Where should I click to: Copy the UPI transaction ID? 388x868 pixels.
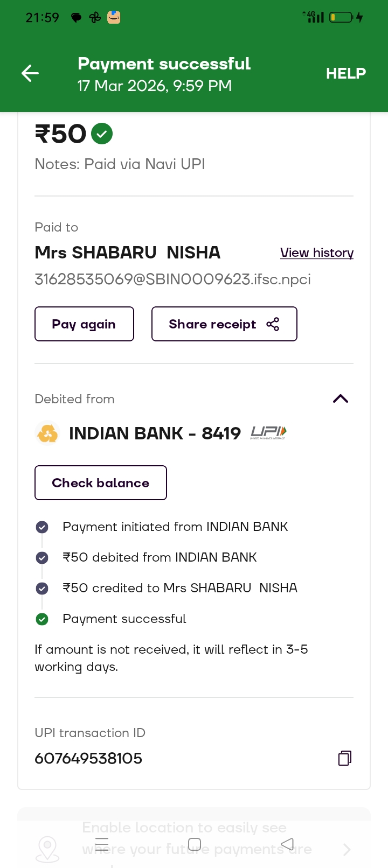click(x=345, y=758)
